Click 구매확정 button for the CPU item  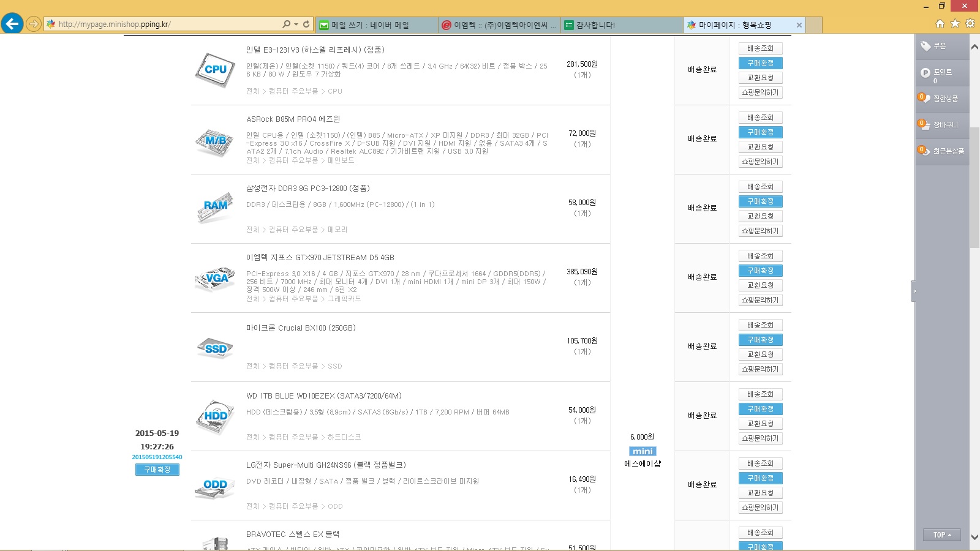click(x=760, y=63)
